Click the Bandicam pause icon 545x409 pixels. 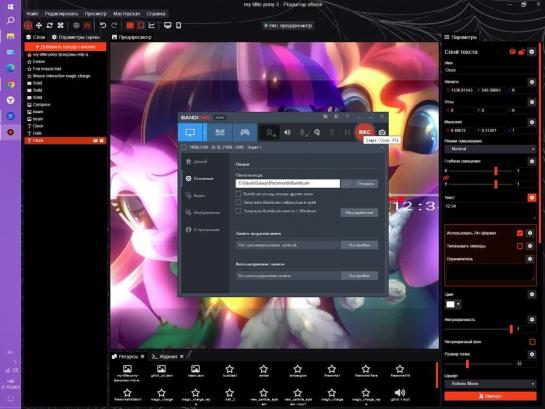[x=347, y=132]
